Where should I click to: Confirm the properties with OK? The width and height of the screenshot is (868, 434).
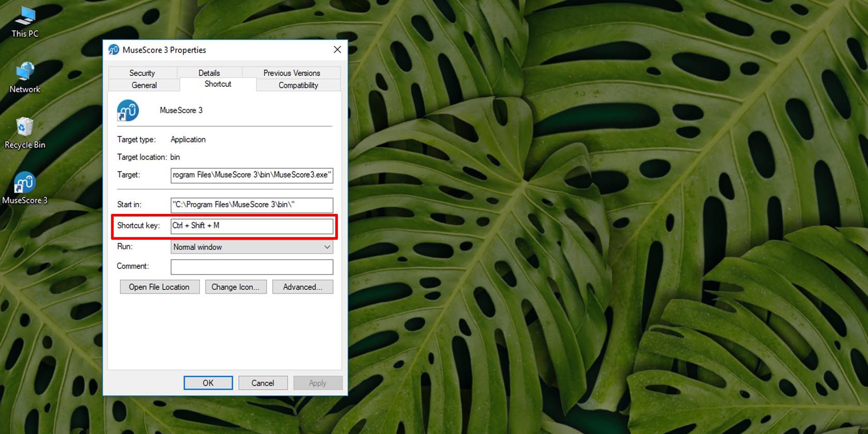(x=208, y=383)
